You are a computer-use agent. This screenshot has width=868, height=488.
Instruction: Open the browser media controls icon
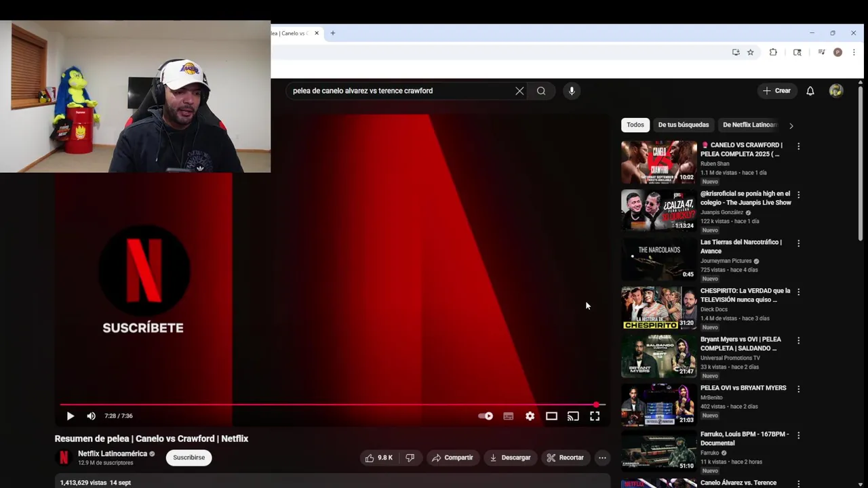pos(821,52)
